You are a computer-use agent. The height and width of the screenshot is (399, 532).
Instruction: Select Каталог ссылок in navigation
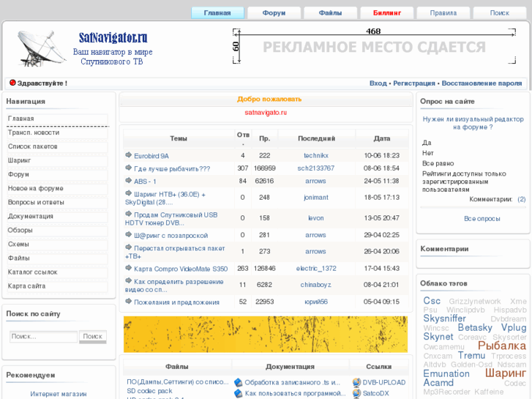[x=57, y=272]
